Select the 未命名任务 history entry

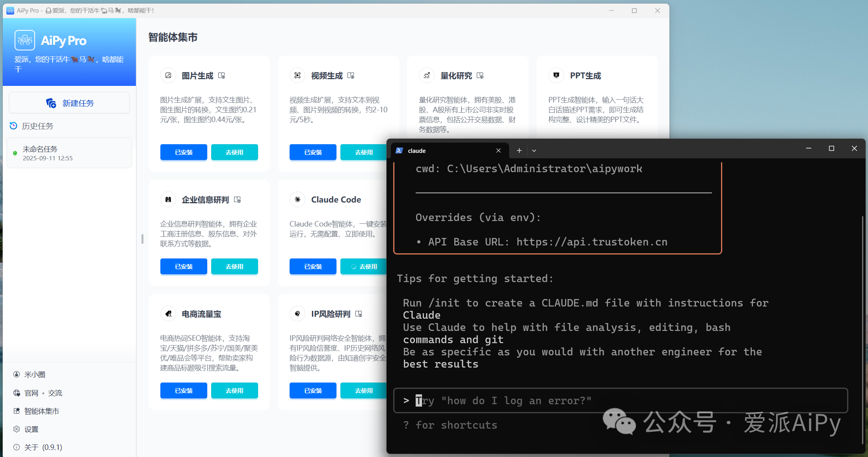(x=69, y=153)
